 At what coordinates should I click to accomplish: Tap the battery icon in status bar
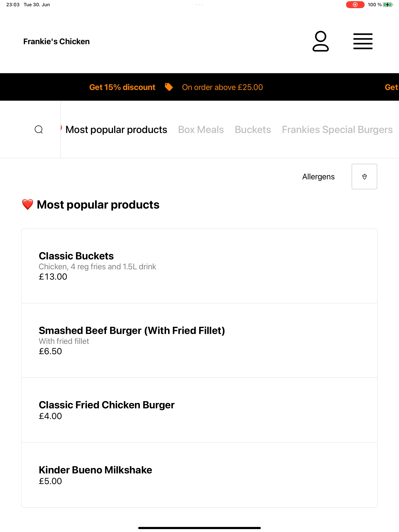coord(388,4)
